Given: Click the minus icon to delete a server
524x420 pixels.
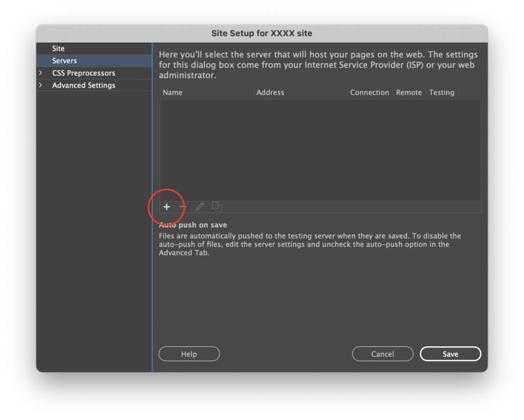Looking at the screenshot, I should 183,207.
